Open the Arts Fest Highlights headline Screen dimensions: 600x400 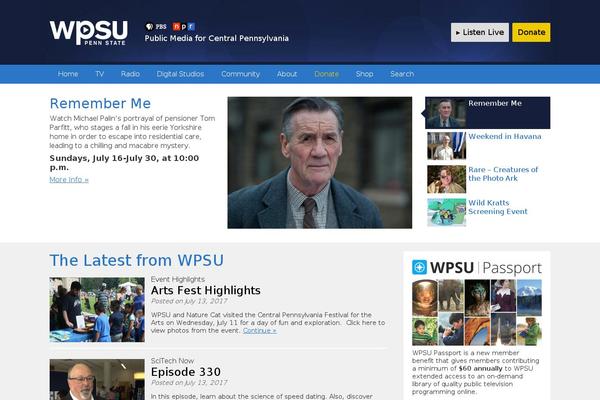click(205, 291)
